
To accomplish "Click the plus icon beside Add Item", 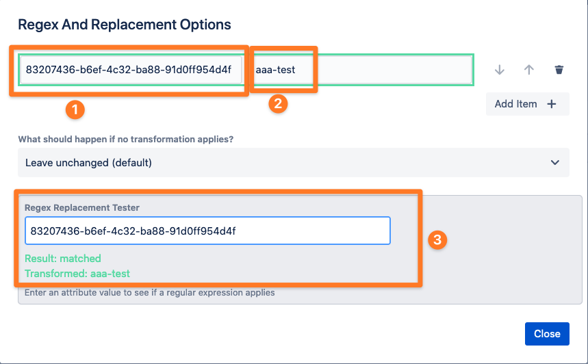I will [x=551, y=104].
